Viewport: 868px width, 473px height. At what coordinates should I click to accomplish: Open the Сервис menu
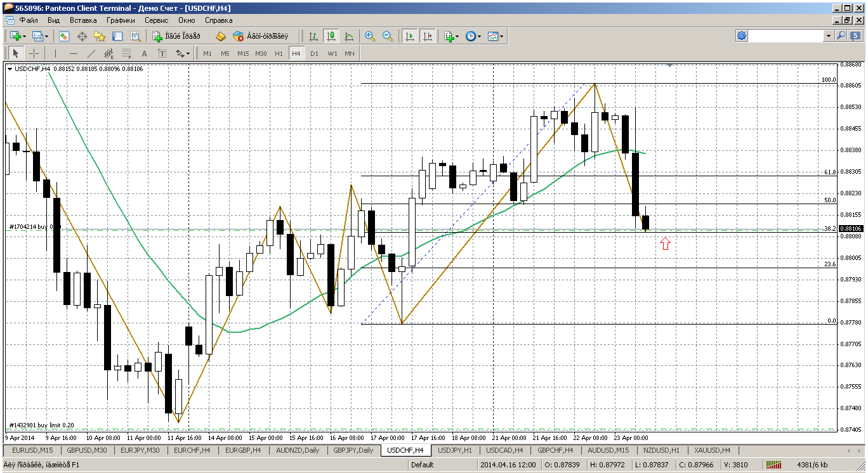(x=156, y=20)
